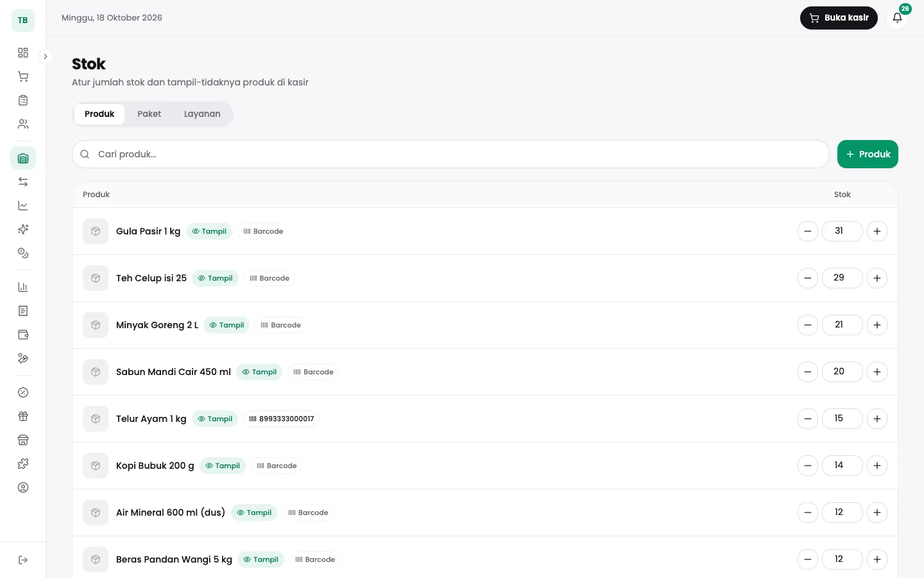The height and width of the screenshot is (578, 924).
Task: Open the transfer arrows sidebar icon
Action: 23,182
